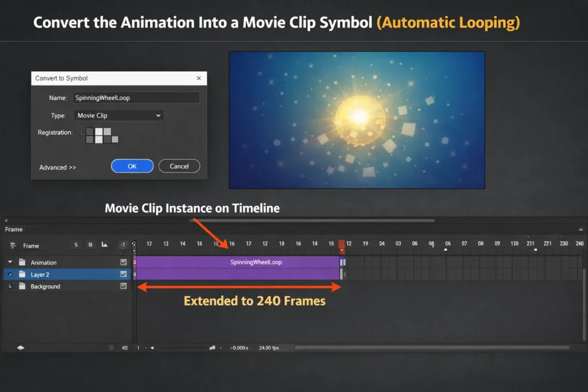The image size is (588, 392).
Task: Select the Animation layer row
Action: pos(67,262)
